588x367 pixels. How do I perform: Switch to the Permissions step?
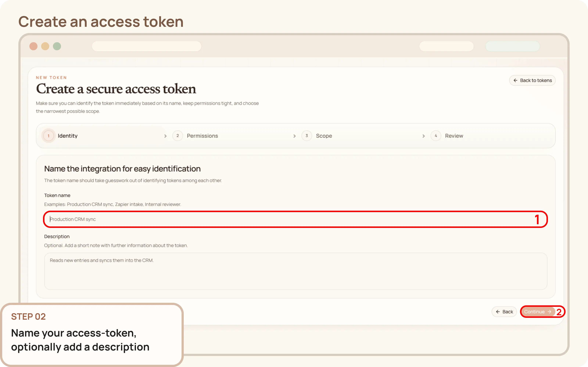tap(202, 136)
